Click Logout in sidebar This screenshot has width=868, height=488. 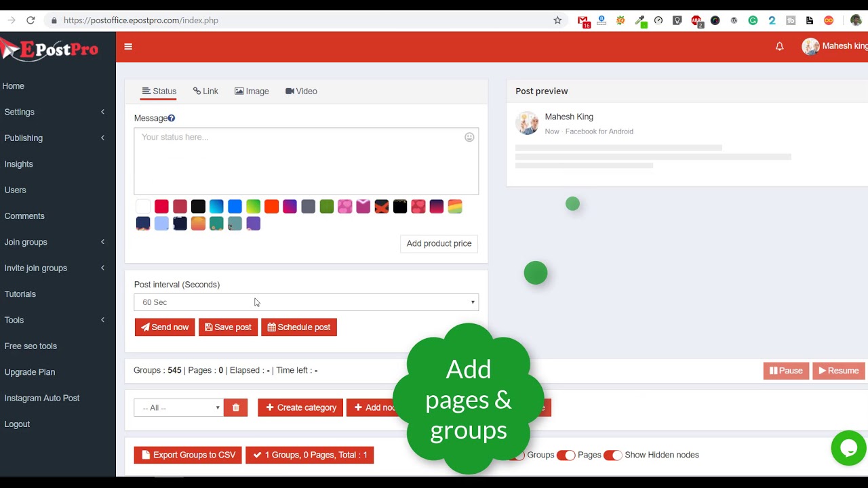tap(17, 424)
